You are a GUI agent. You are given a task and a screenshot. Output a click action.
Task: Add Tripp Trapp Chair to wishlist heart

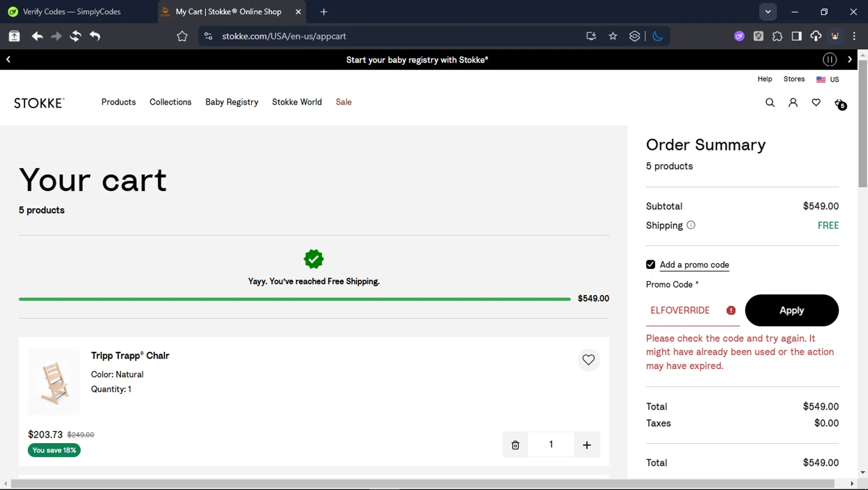pyautogui.click(x=589, y=360)
